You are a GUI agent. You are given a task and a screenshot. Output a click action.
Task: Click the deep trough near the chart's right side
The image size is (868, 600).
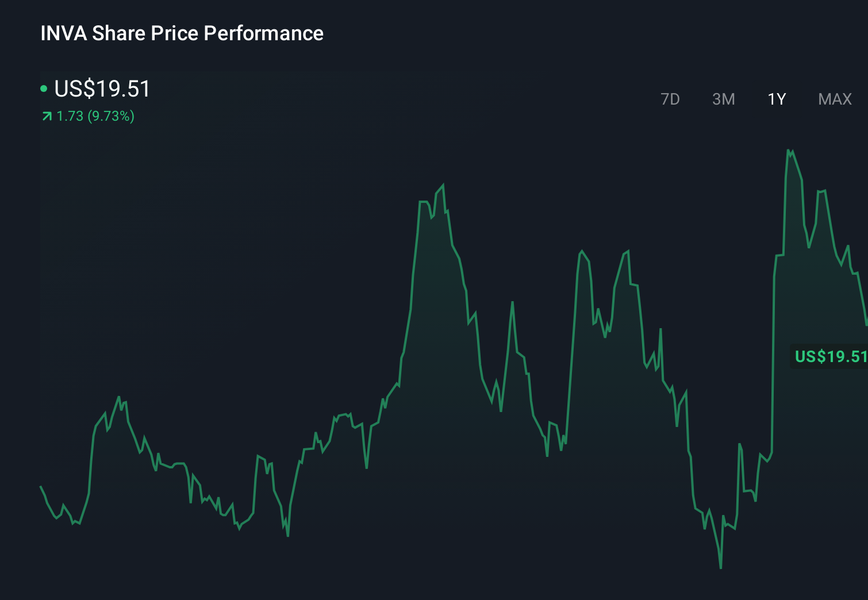(721, 566)
